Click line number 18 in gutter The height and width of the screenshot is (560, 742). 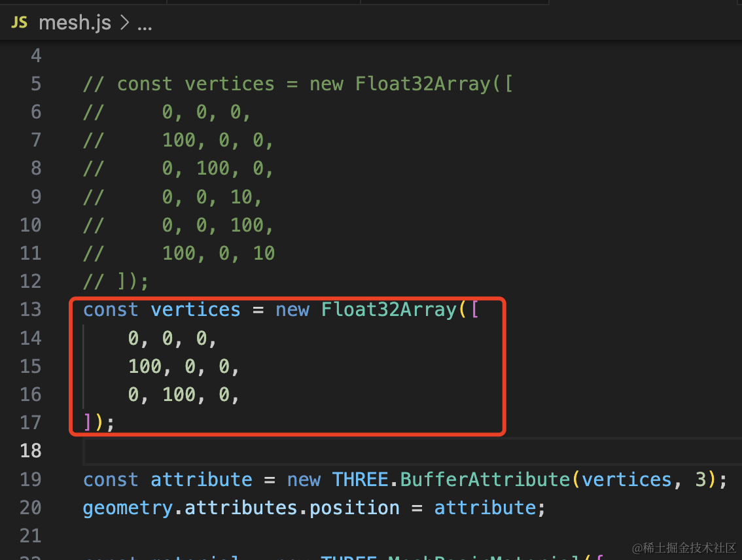click(31, 451)
